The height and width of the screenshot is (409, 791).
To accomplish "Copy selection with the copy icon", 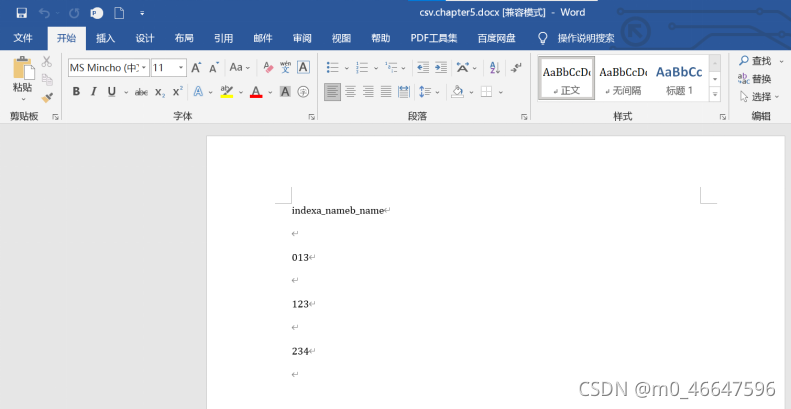I will [47, 79].
